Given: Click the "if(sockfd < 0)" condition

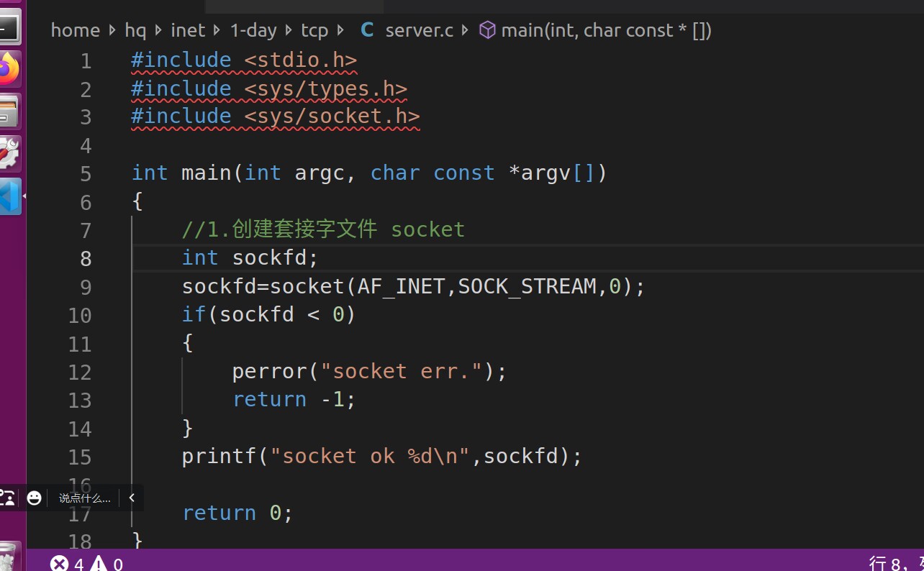Looking at the screenshot, I should pos(269,314).
